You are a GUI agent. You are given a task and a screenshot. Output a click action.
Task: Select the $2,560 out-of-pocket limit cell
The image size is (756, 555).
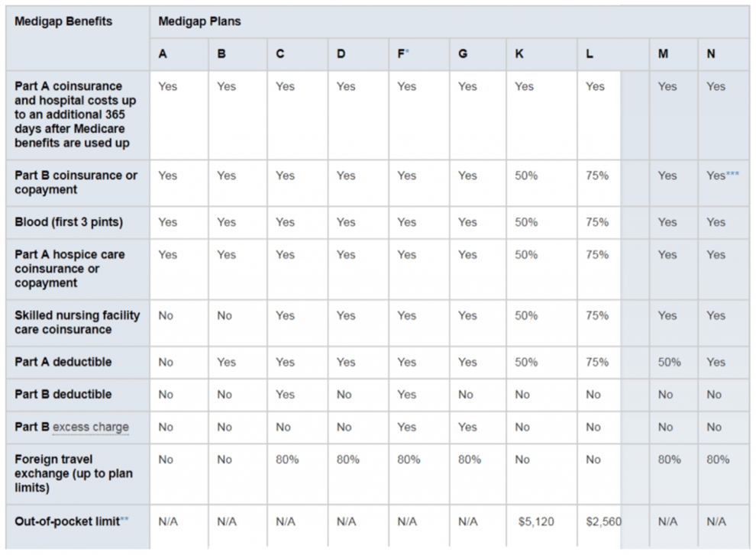point(603,522)
